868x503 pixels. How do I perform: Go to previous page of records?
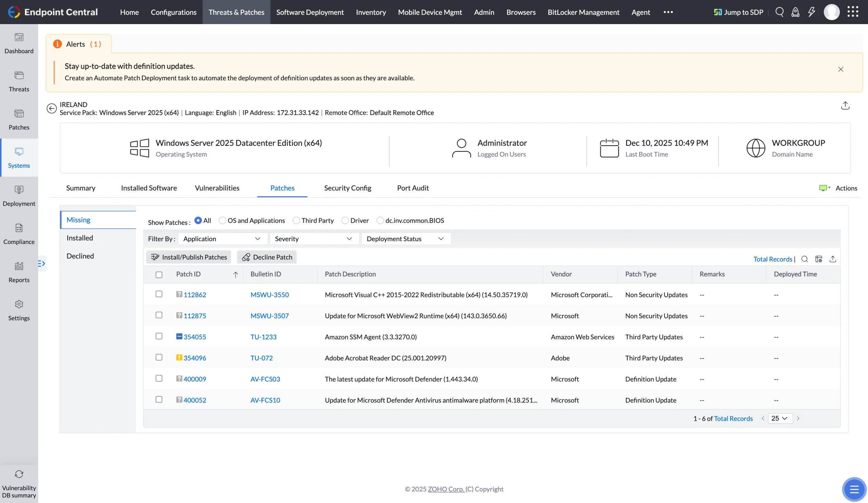[763, 418]
